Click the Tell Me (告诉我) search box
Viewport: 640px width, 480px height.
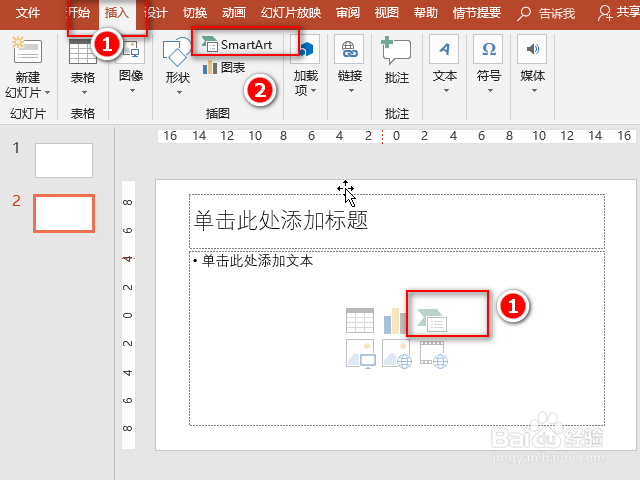coord(546,14)
